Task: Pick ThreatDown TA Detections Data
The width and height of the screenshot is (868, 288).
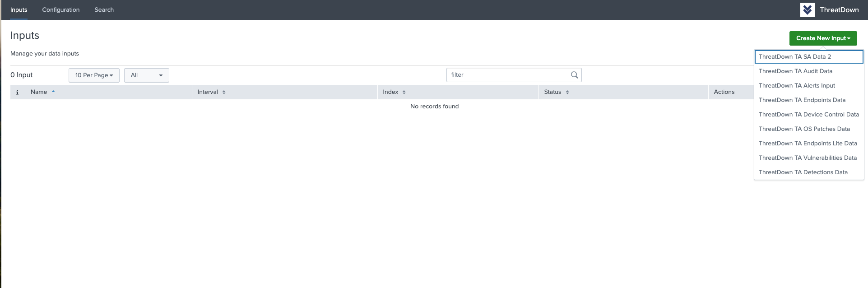Action: pos(809,172)
